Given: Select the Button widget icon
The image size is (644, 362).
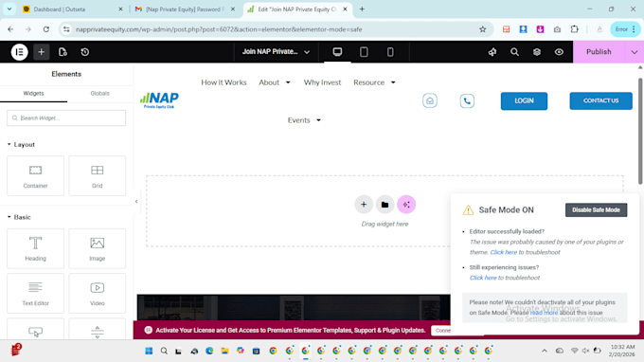Looking at the screenshot, I should pyautogui.click(x=35, y=331).
